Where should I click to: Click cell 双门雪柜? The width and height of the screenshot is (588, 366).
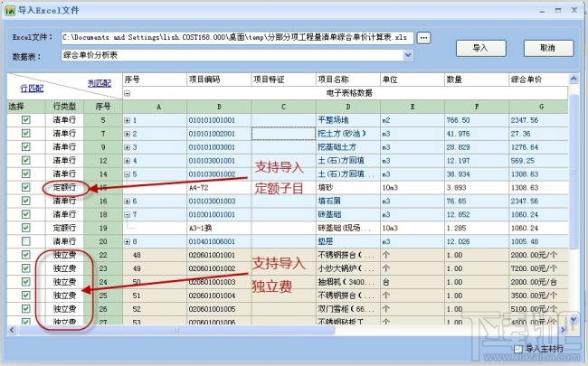[x=348, y=309]
